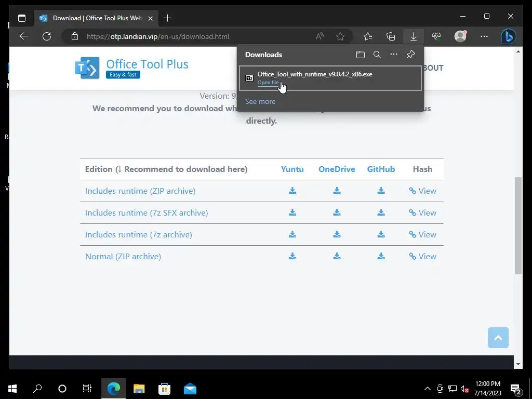Screen dimensions: 532x399
Task: Click the 7z file icon of downloaded exe
Action: tap(249, 78)
